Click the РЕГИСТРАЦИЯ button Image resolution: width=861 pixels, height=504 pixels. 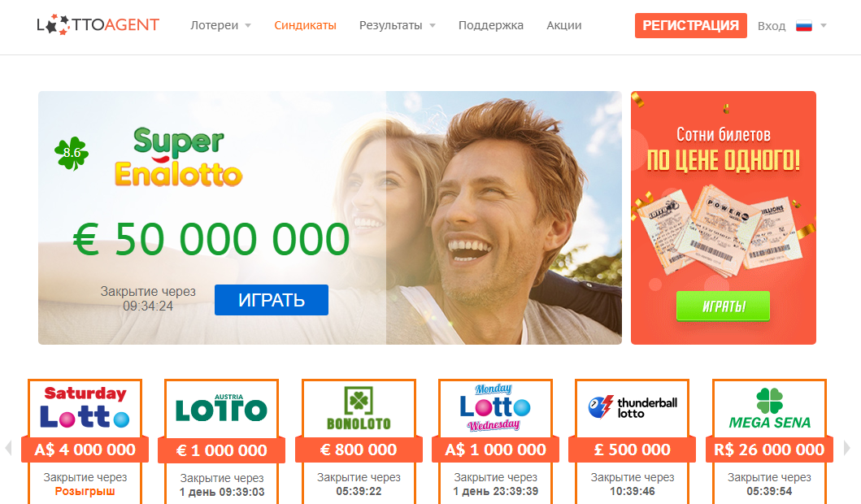[691, 26]
